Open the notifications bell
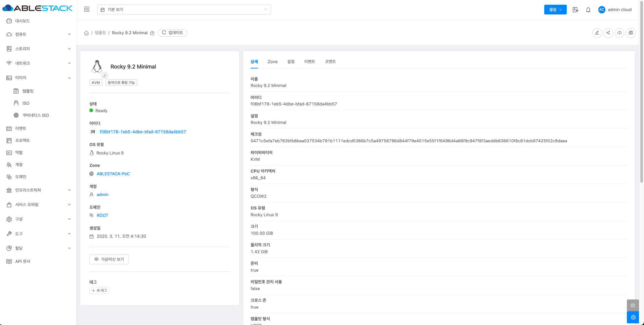This screenshot has height=325, width=644. tap(588, 10)
